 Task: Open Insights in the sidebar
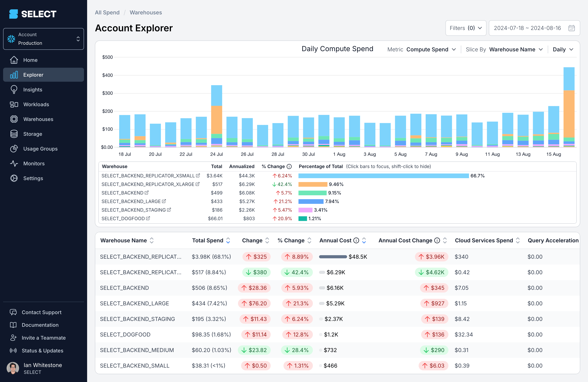(33, 89)
